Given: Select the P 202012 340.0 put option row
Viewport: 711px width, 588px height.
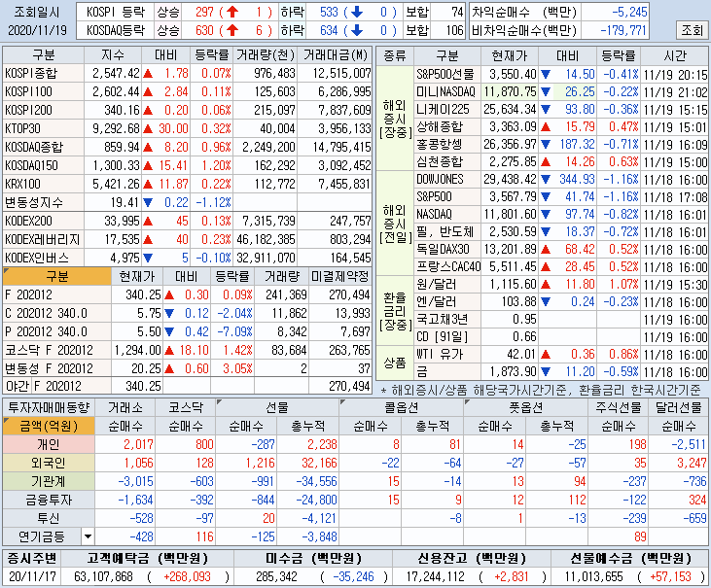Looking at the screenshot, I should (x=188, y=331).
